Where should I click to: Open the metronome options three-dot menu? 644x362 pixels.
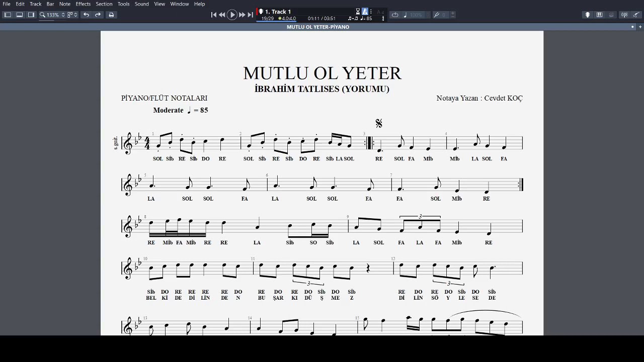(x=371, y=12)
